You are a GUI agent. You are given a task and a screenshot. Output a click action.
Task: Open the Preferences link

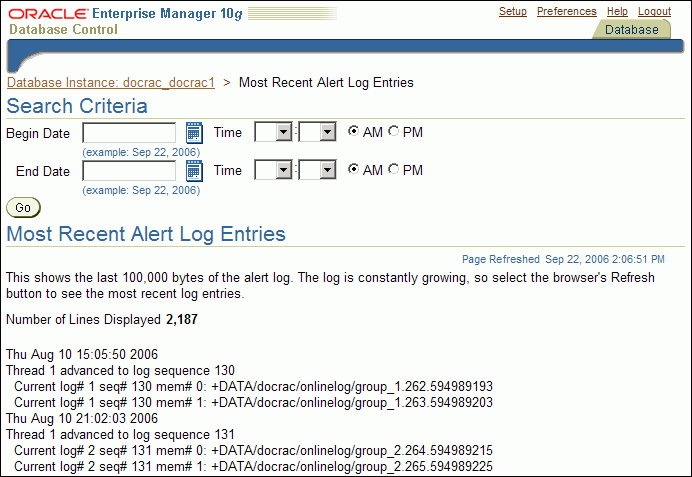coord(566,12)
